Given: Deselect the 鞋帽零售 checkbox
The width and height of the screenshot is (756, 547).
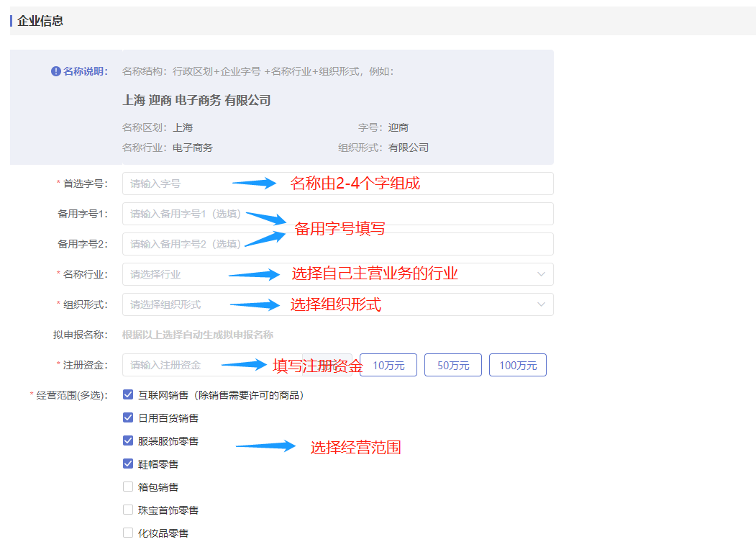Looking at the screenshot, I should point(128,464).
